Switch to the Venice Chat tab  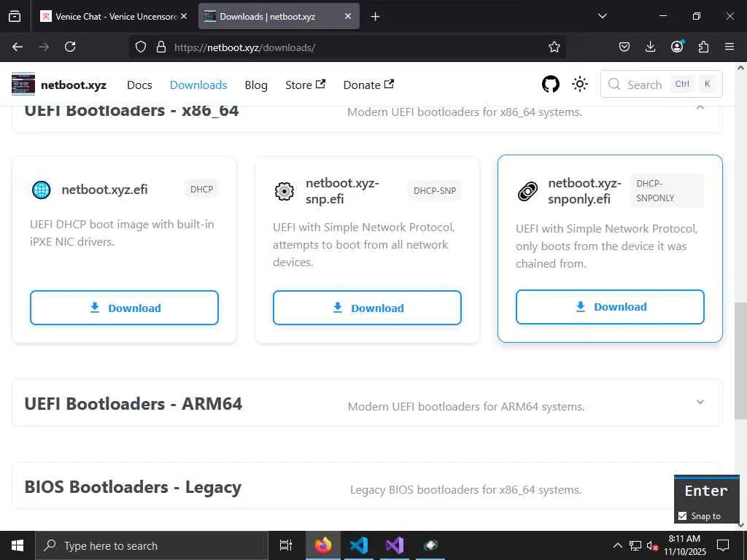click(114, 16)
